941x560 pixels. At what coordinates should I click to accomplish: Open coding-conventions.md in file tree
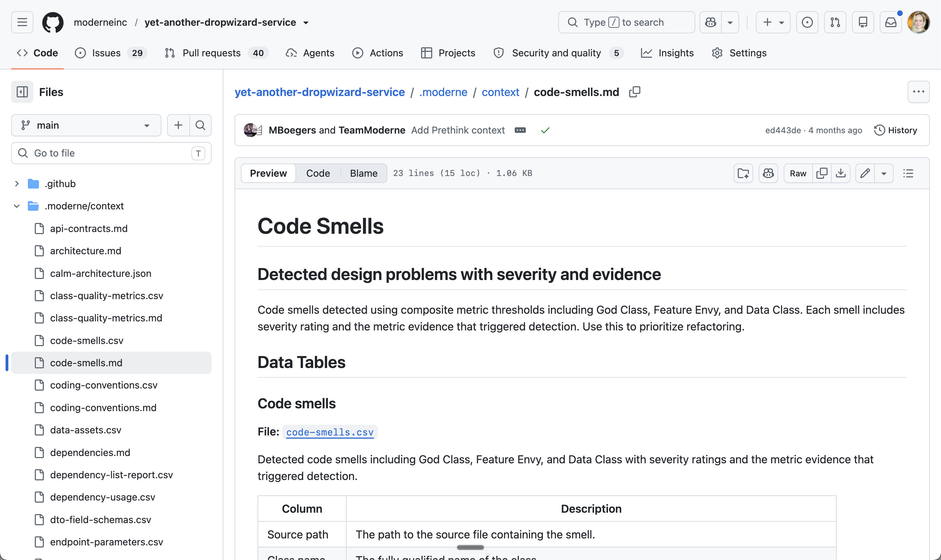click(103, 408)
